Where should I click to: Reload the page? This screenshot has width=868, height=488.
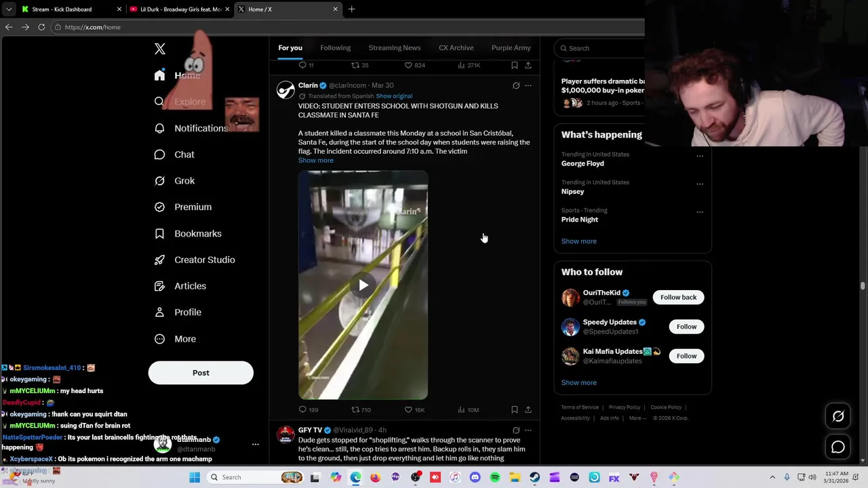41,27
